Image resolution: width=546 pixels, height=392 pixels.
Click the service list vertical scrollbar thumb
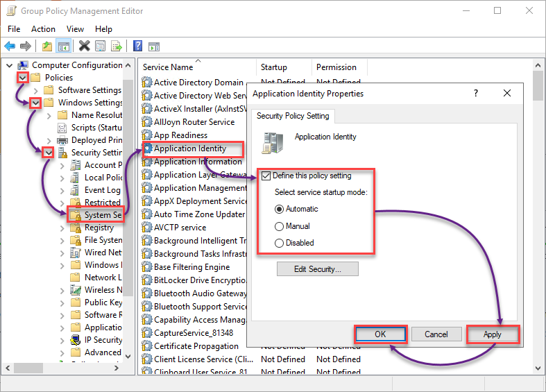(538, 85)
